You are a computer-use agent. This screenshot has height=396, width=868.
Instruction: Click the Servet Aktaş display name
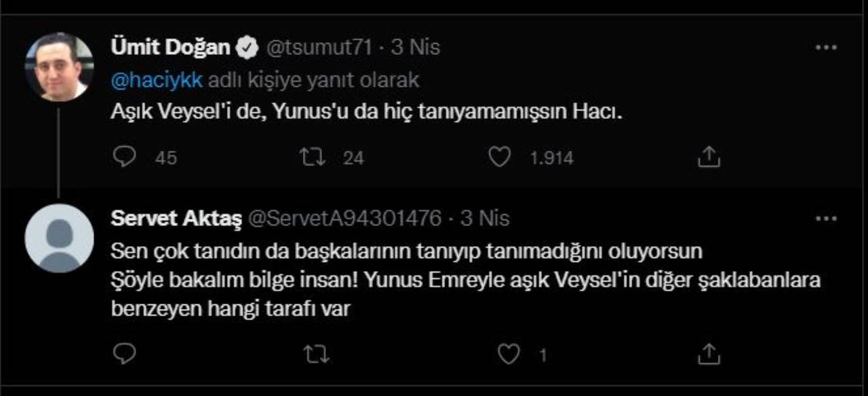click(176, 218)
